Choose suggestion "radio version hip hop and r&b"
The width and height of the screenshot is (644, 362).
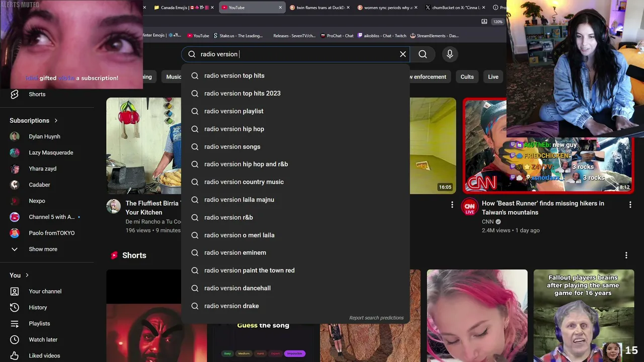click(x=295, y=164)
